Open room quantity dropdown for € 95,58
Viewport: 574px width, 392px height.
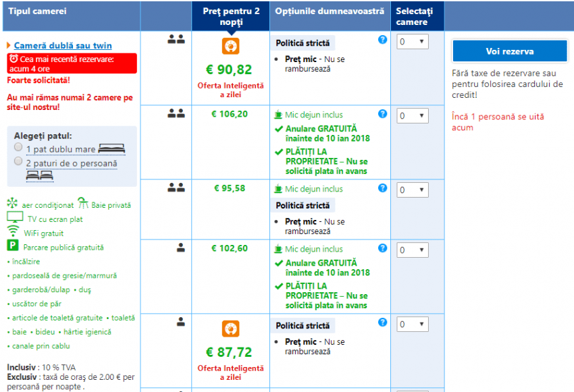(412, 190)
